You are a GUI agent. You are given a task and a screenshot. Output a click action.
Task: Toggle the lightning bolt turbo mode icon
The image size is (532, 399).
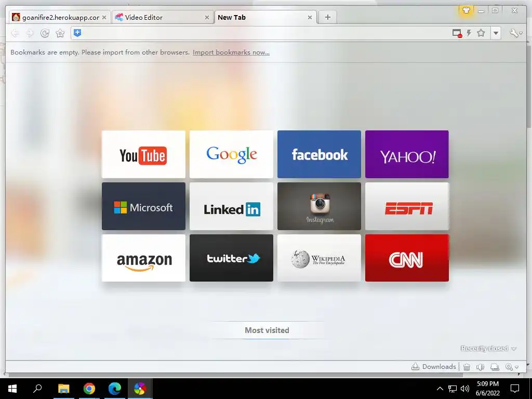point(469,33)
